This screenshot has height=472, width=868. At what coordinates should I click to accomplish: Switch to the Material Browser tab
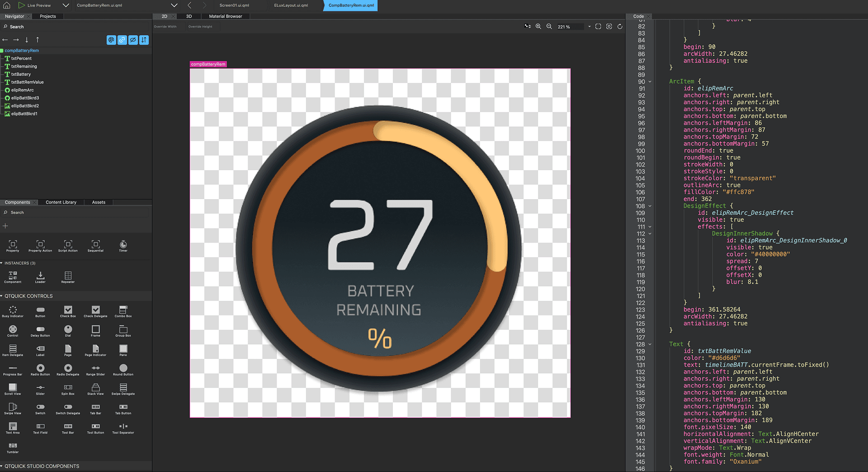(x=225, y=16)
